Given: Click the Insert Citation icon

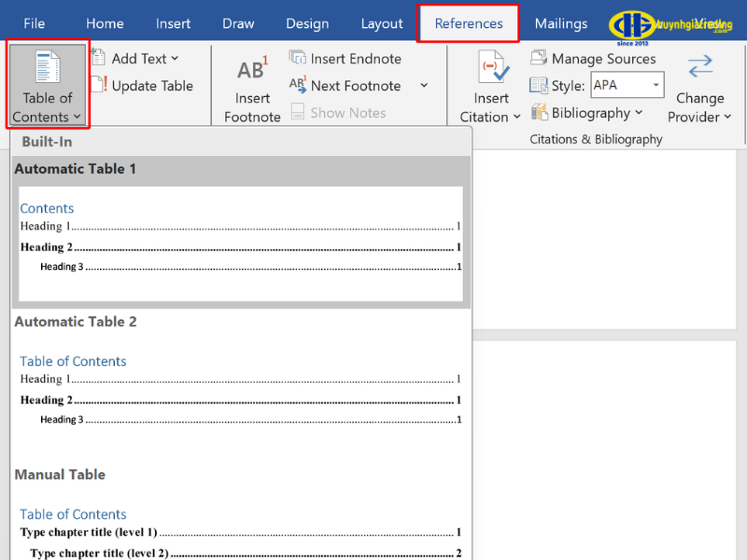Looking at the screenshot, I should [491, 70].
